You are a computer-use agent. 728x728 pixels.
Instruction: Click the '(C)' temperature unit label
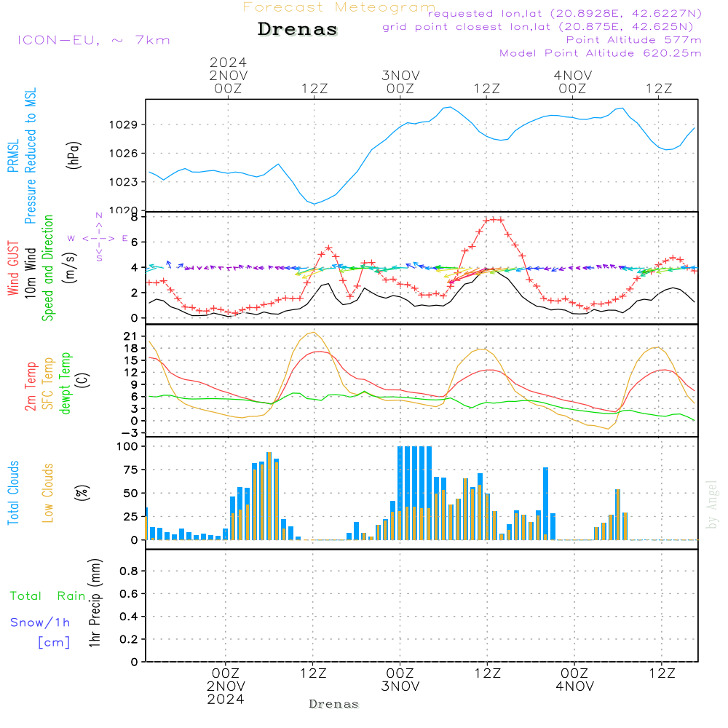click(83, 381)
